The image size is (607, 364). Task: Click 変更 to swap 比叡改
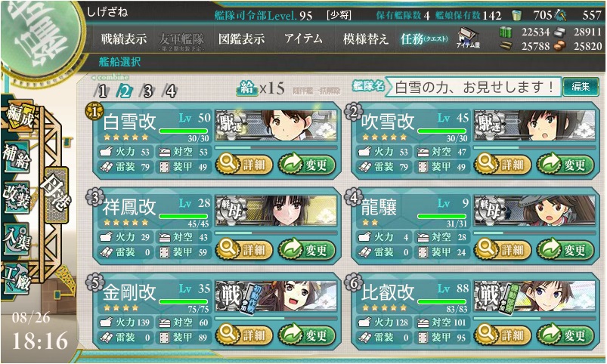[565, 335]
